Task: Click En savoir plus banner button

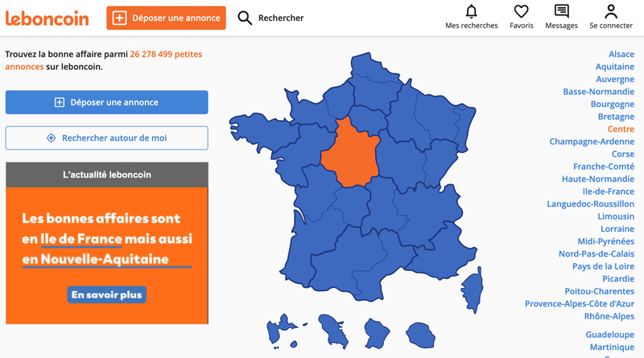Action: coord(107,294)
